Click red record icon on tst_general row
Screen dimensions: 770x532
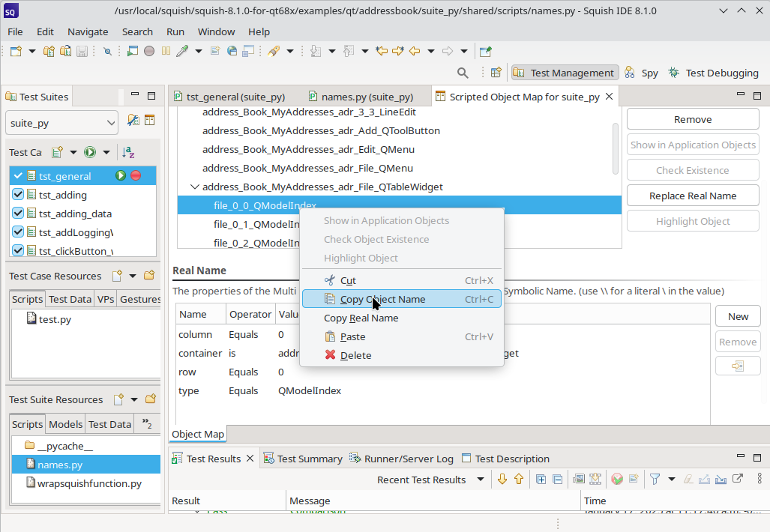(x=136, y=176)
